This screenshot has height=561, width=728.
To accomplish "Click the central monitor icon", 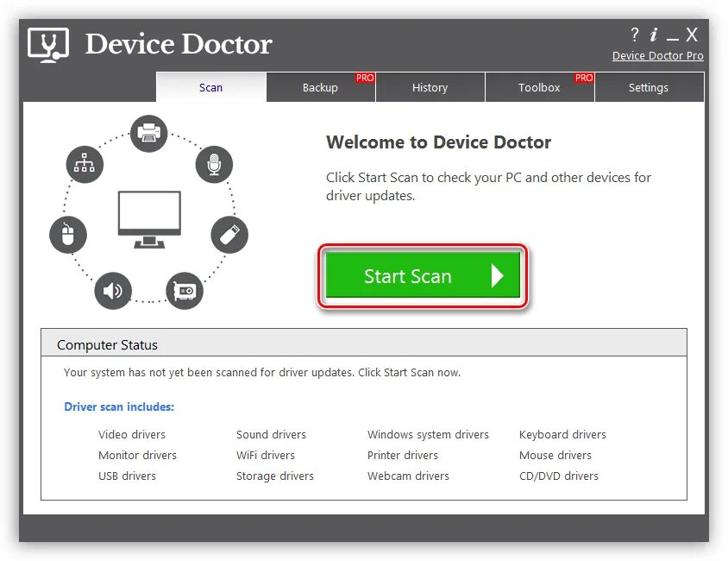I will [149, 220].
